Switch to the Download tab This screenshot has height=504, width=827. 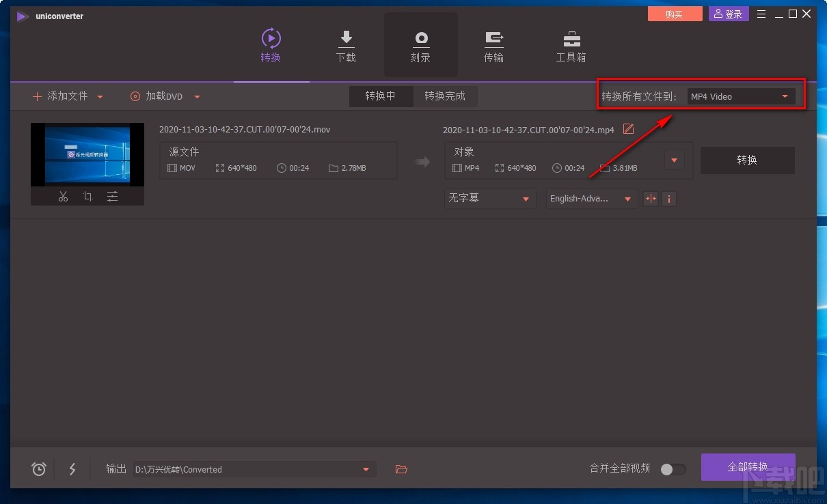[x=346, y=46]
